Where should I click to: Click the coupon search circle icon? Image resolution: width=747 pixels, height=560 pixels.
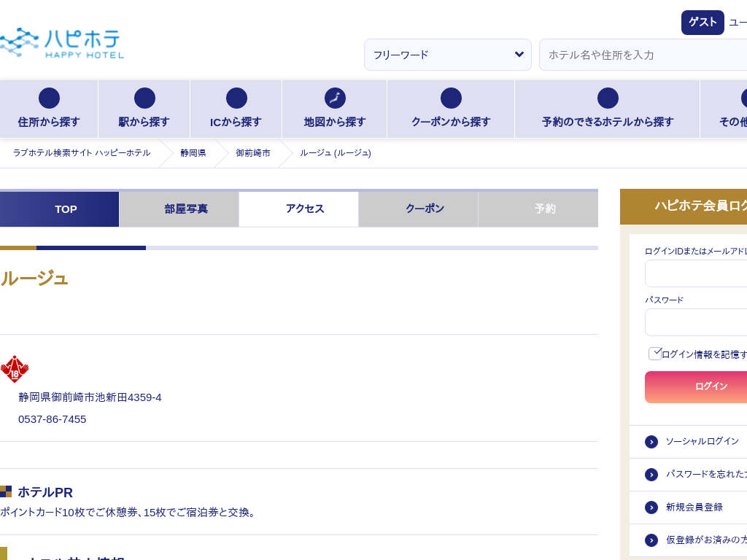pyautogui.click(x=451, y=98)
